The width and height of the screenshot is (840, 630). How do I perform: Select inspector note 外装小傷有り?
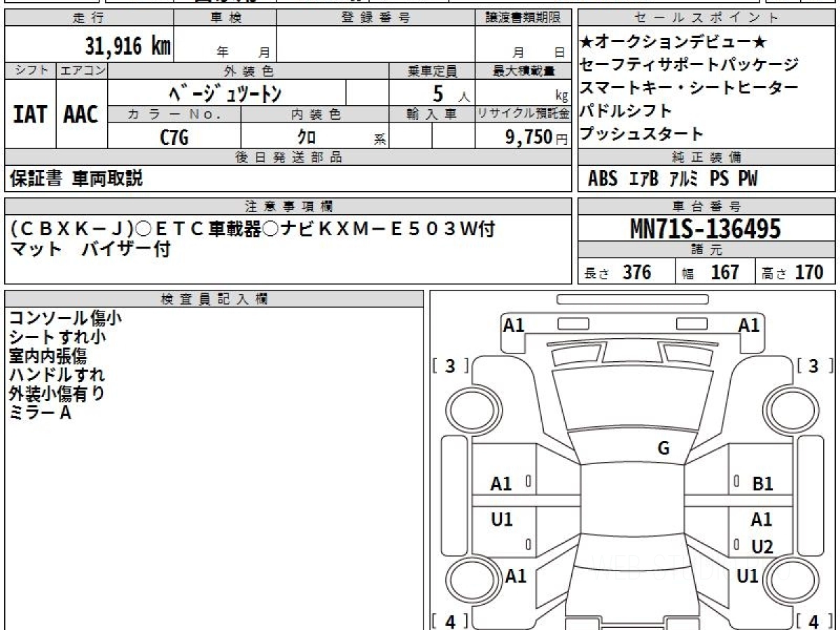[x=57, y=394]
